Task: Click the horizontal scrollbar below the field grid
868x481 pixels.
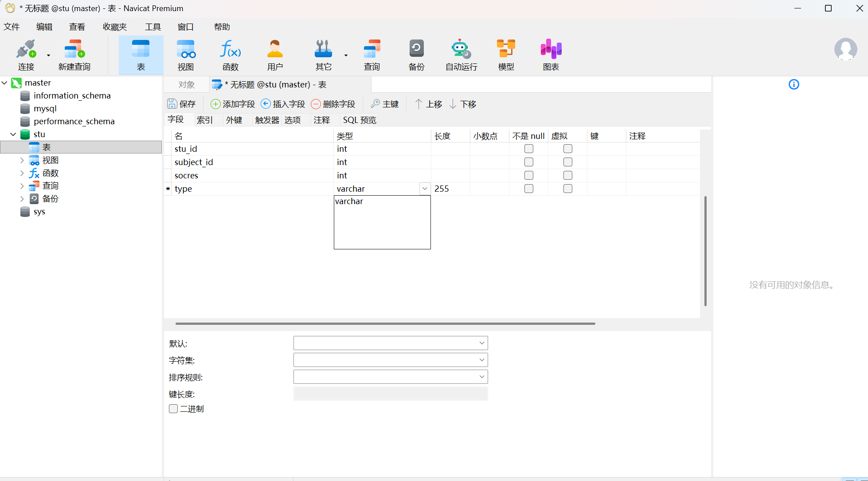Action: pyautogui.click(x=385, y=323)
